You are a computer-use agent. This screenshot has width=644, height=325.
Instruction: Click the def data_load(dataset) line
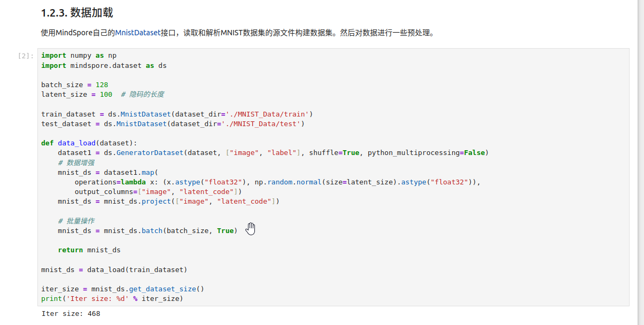point(89,143)
